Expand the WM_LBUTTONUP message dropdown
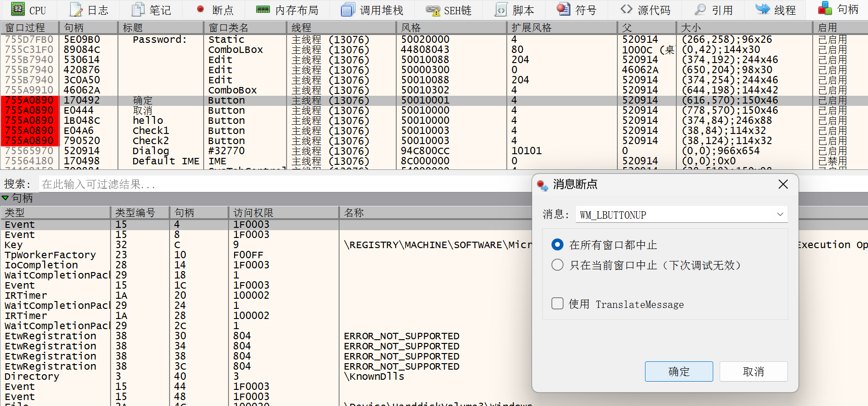Viewport: 868px width, 406px height. coord(780,215)
